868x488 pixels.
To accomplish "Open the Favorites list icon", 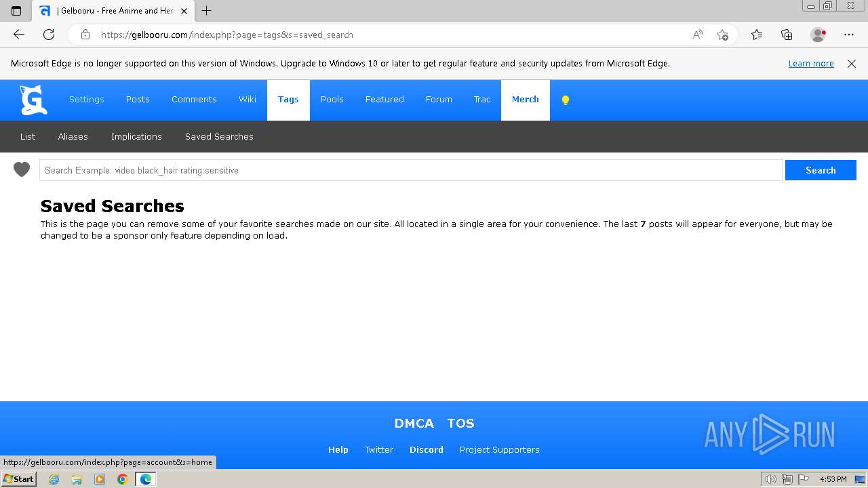I will point(757,35).
